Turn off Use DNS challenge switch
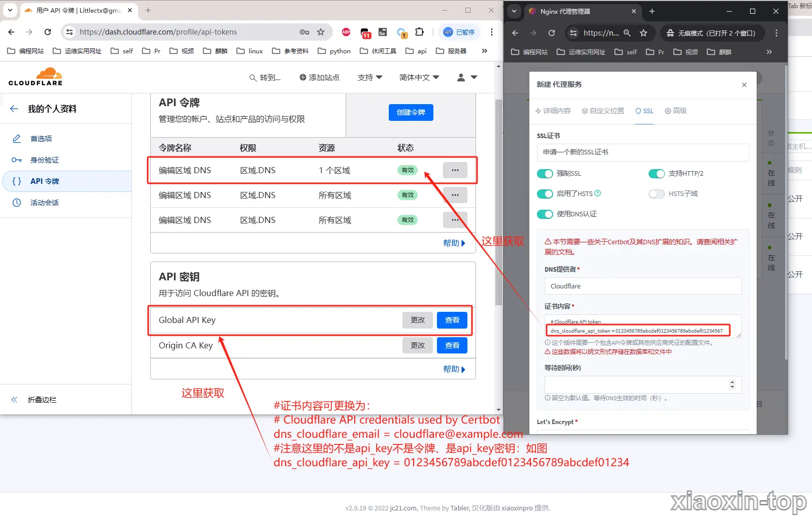812x517 pixels. (x=545, y=214)
